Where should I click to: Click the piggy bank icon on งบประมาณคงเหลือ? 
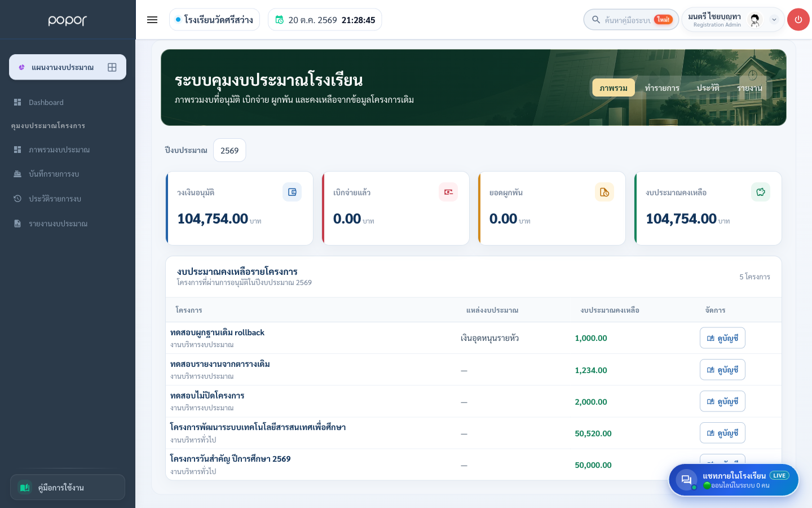pos(761,192)
